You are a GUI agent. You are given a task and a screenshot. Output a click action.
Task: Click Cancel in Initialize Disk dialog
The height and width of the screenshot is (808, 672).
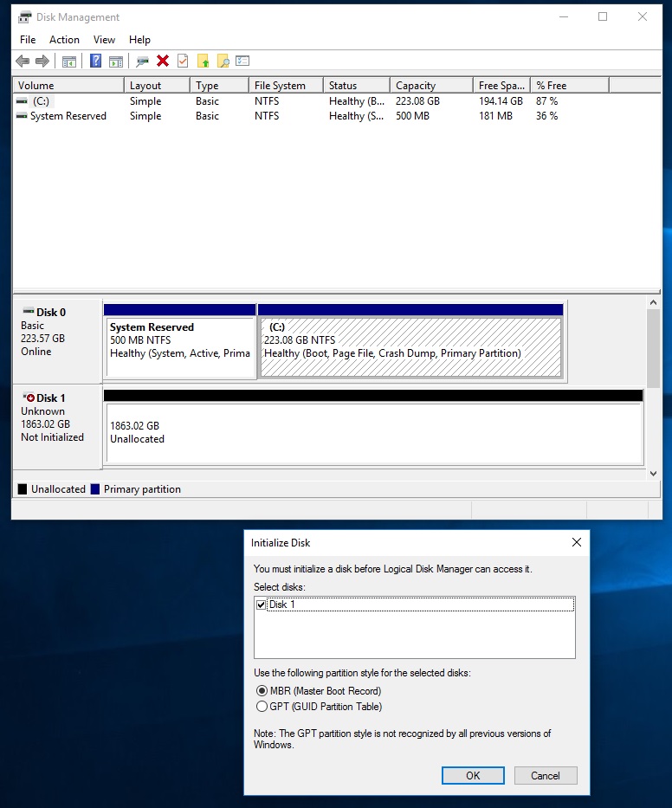click(x=546, y=776)
